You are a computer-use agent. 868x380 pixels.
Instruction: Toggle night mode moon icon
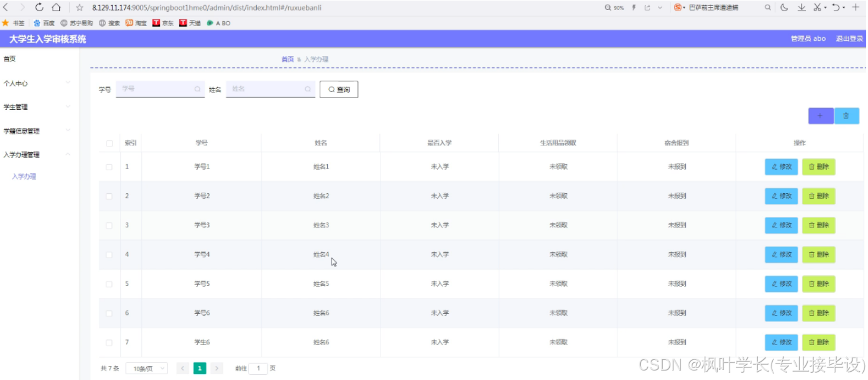pos(785,8)
